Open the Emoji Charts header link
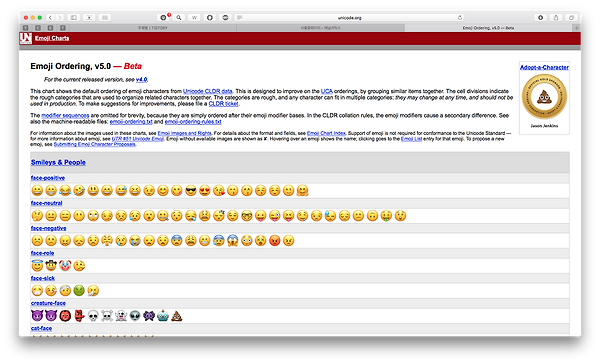Screen dimensions: 600x364 52,38
